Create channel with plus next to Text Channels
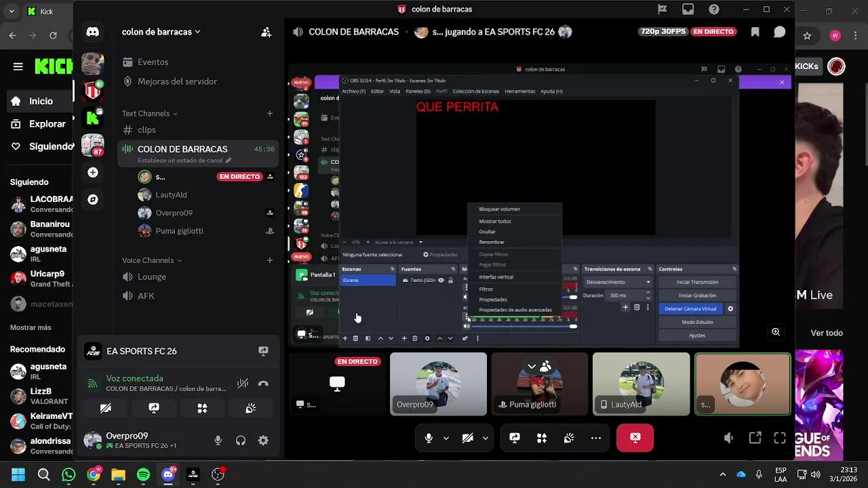 click(270, 113)
